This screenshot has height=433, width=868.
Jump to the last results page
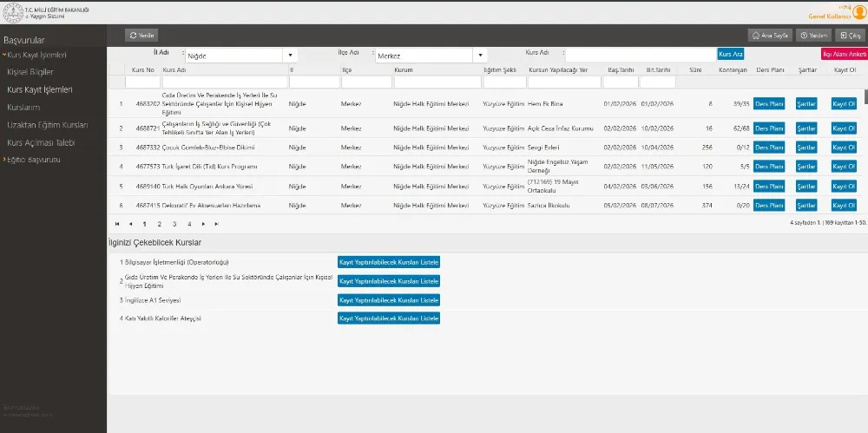click(x=216, y=224)
